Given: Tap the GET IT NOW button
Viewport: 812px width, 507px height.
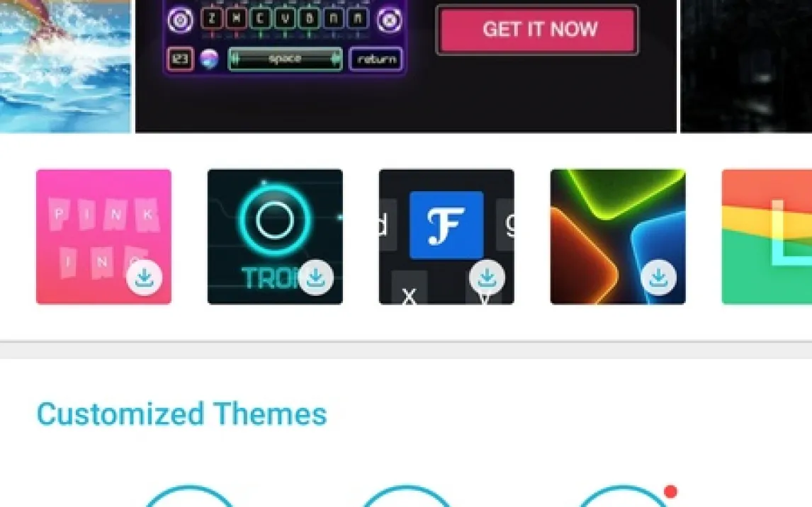Looking at the screenshot, I should click(537, 30).
